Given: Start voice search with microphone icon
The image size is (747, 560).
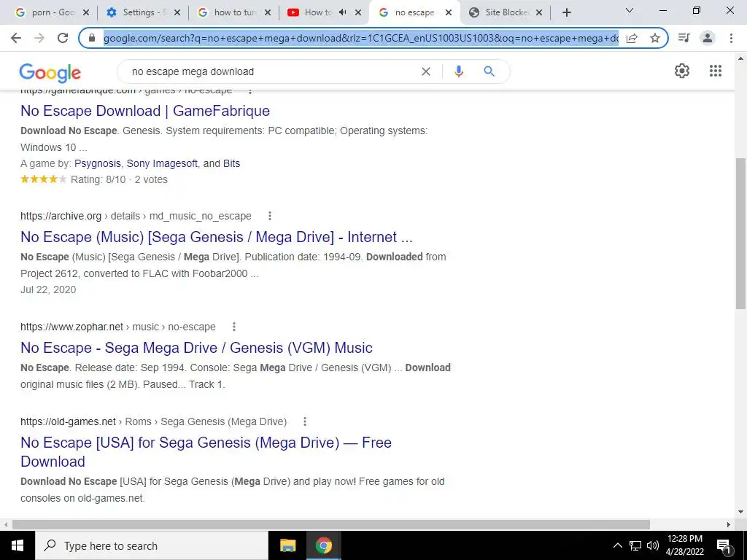Looking at the screenshot, I should click(x=458, y=71).
